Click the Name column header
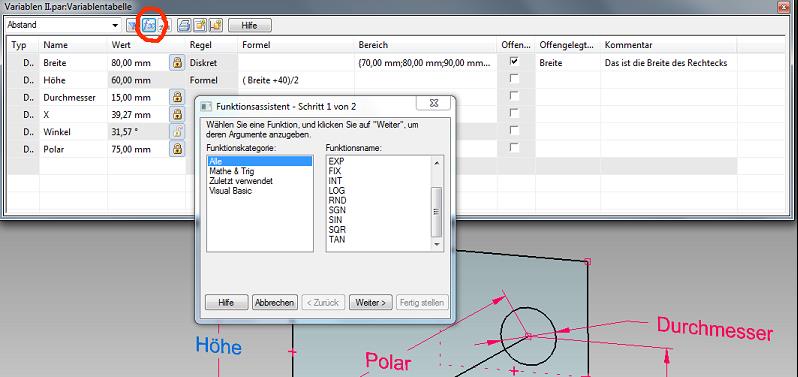This screenshot has height=377, width=798. [73, 45]
